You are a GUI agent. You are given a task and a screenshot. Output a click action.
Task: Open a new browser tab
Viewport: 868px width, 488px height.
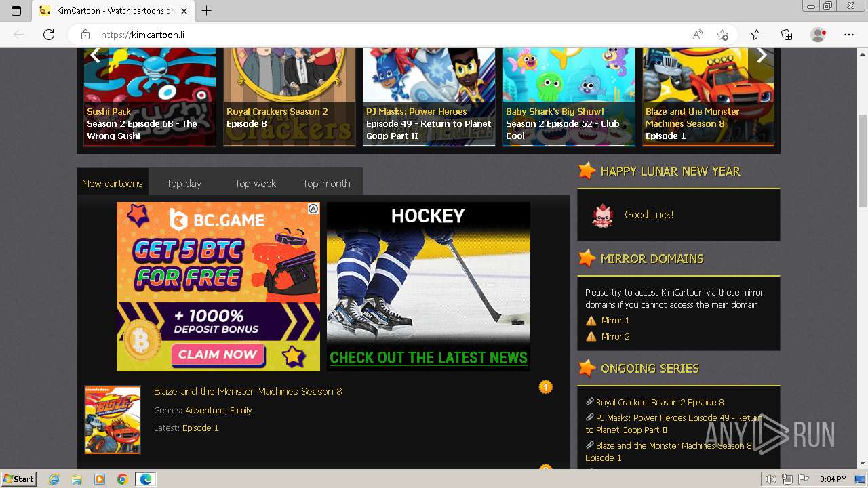click(207, 11)
